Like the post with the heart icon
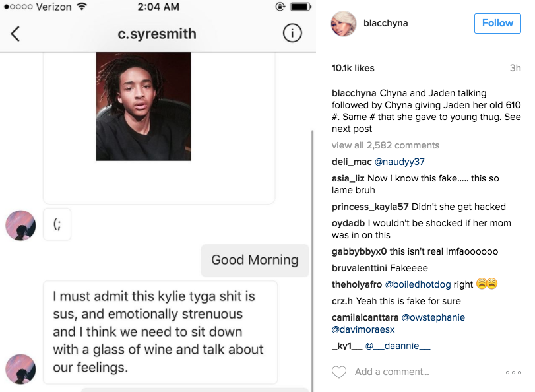 tap(339, 372)
